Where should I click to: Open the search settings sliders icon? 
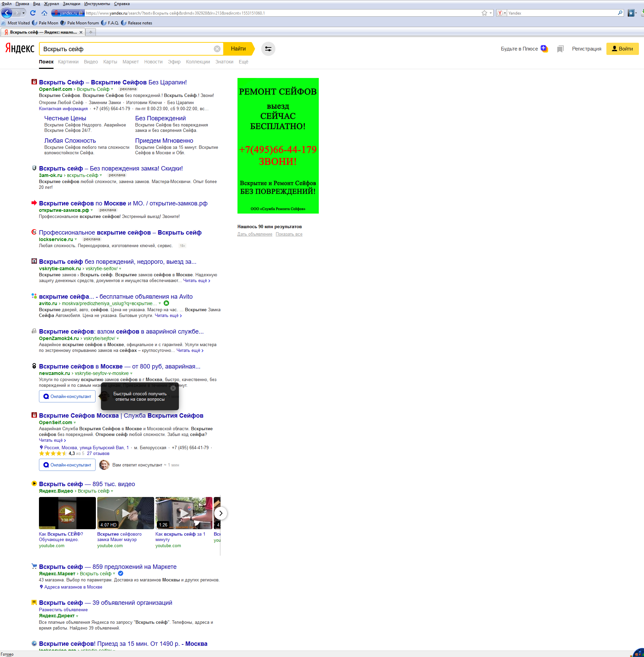tap(268, 49)
